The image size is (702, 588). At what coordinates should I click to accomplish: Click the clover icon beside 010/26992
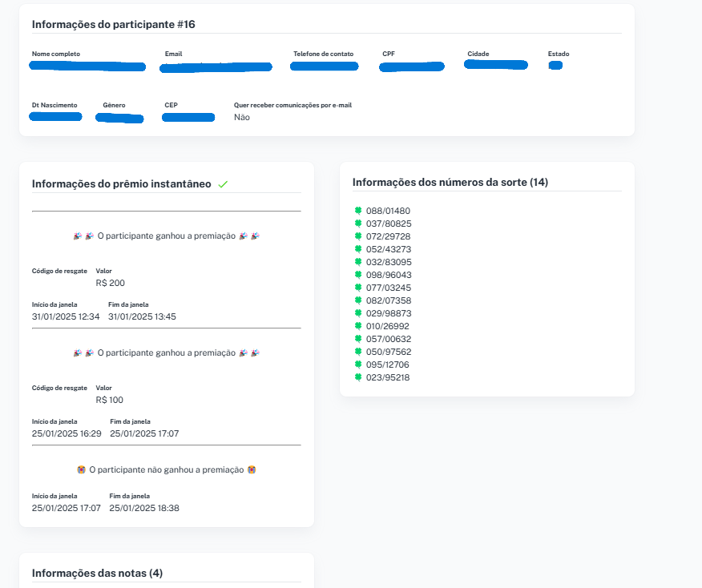[x=358, y=326]
